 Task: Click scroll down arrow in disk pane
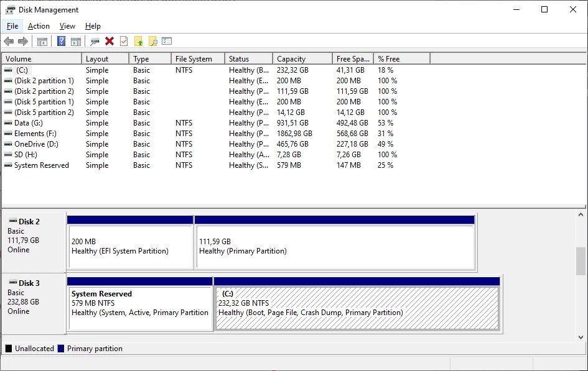581,337
